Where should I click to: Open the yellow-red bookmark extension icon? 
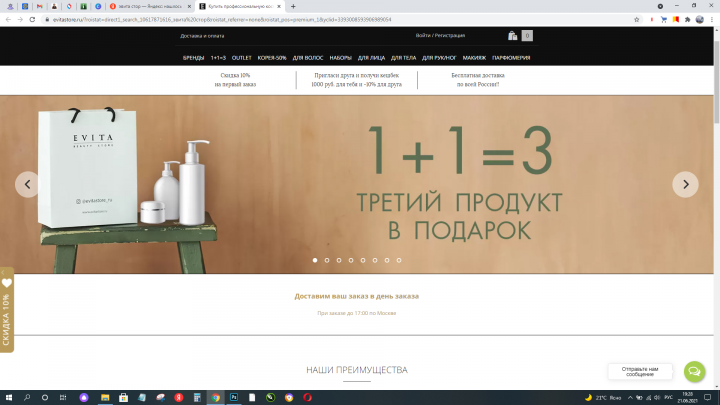[675, 20]
